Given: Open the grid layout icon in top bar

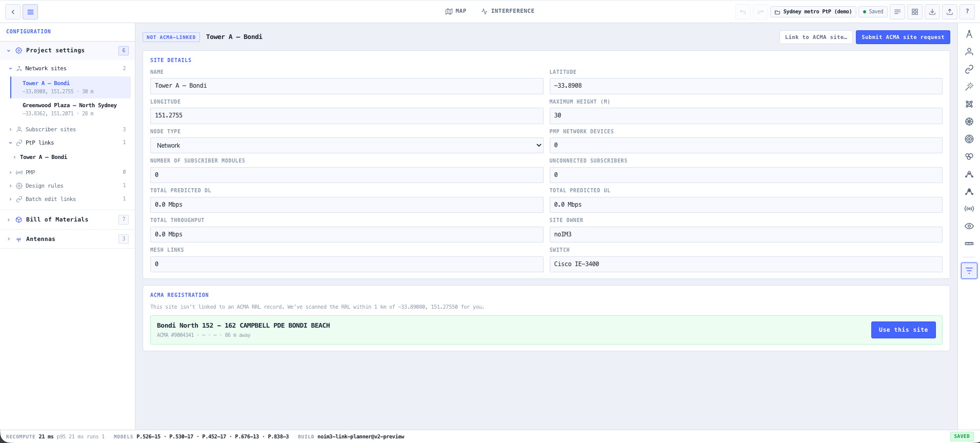Looking at the screenshot, I should coord(915,12).
